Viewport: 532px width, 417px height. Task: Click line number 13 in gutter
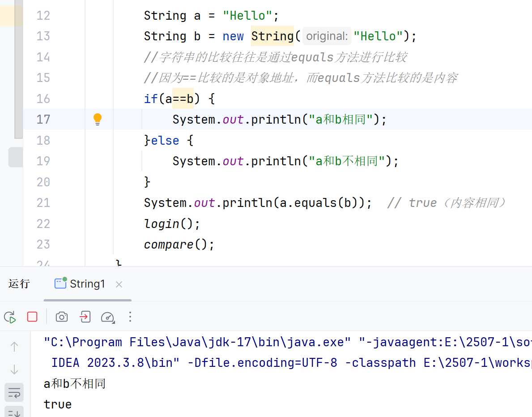[43, 36]
